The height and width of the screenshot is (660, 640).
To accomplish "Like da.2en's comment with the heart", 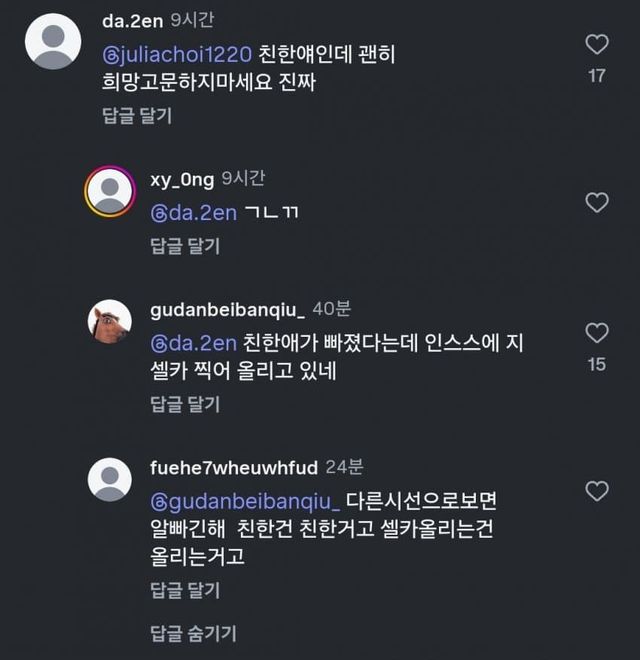I will click(x=596, y=44).
